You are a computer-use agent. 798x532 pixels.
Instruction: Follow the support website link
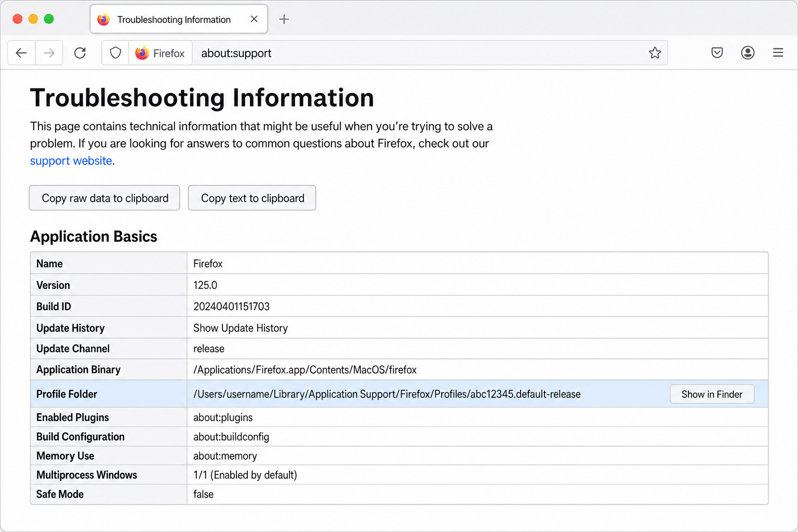tap(71, 161)
